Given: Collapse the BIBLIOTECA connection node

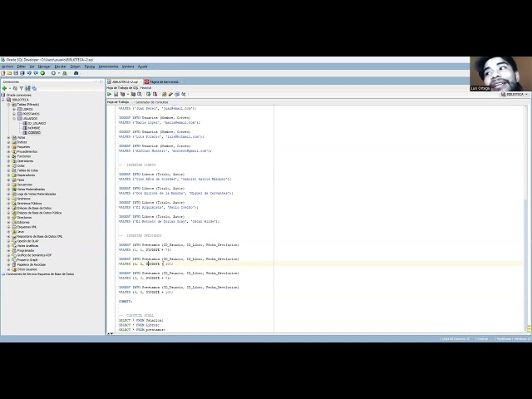Looking at the screenshot, I should click(x=3, y=100).
